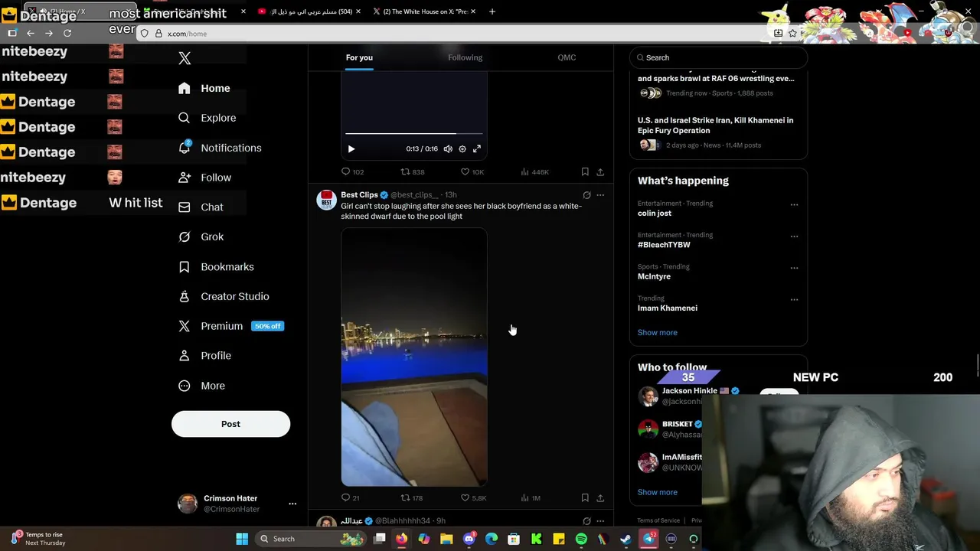
Task: Reload the page in browser
Action: coord(67,34)
